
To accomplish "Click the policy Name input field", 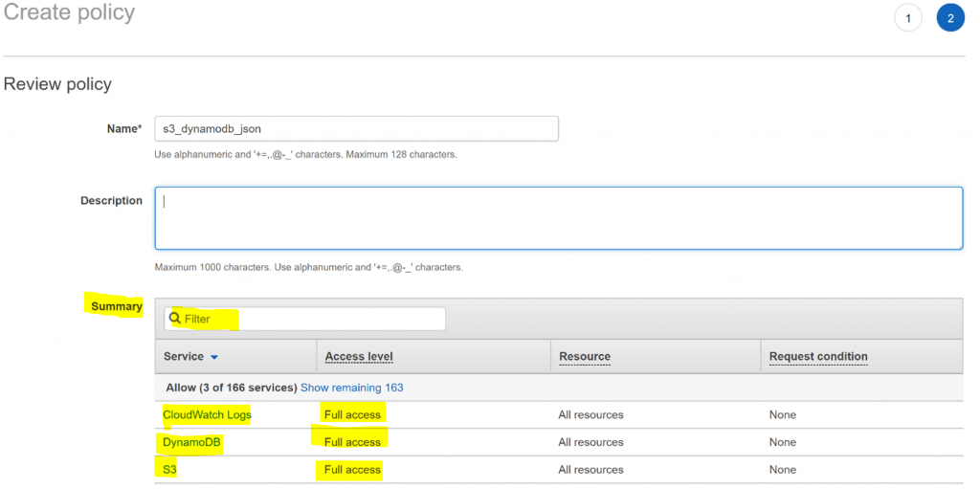I will point(356,129).
